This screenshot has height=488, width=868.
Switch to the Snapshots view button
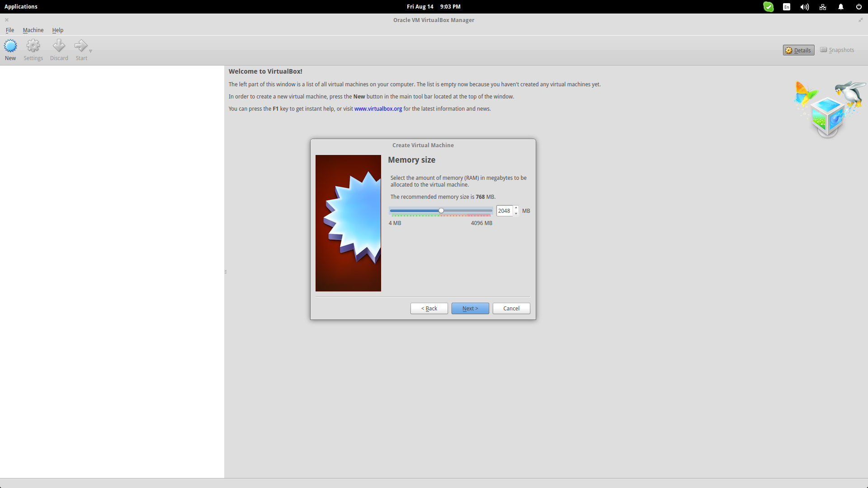[837, 50]
